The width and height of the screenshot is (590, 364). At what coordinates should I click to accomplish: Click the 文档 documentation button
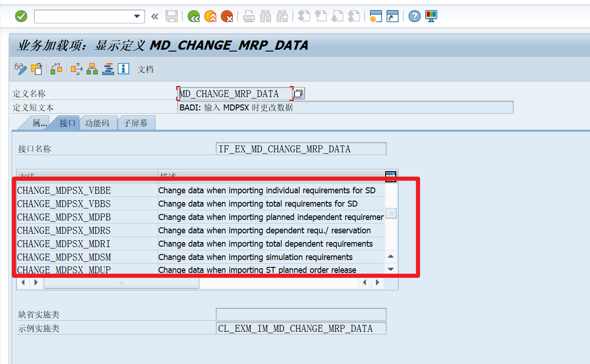click(146, 69)
